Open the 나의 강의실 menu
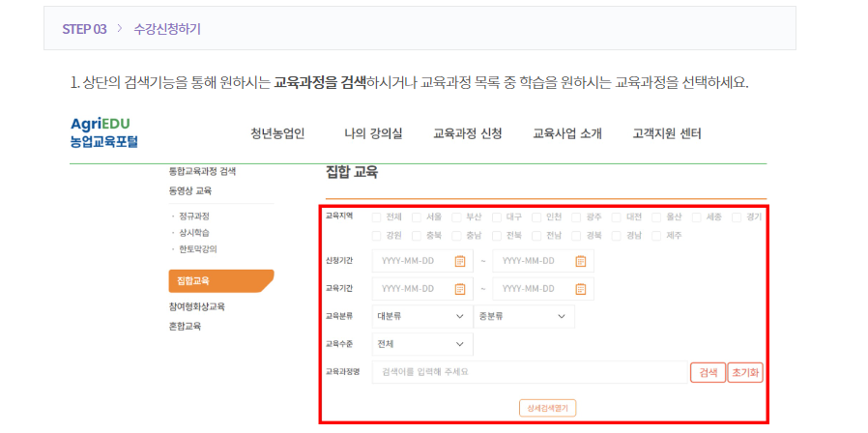The width and height of the screenshot is (868, 433). [x=373, y=133]
